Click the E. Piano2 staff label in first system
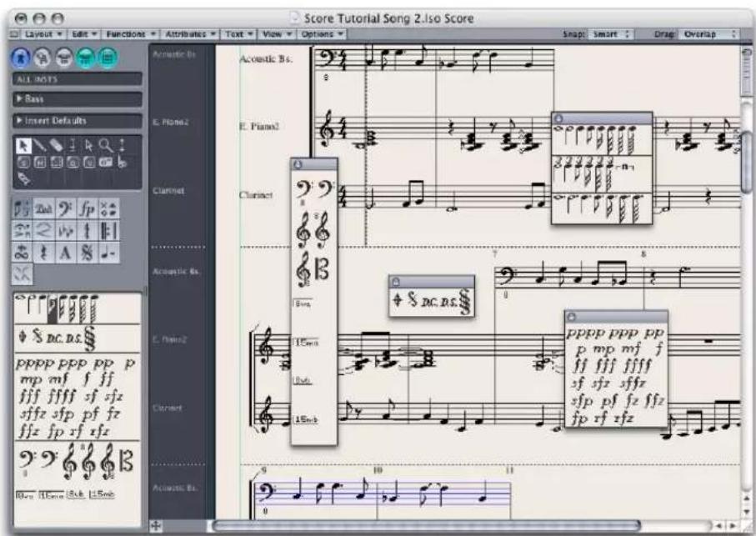756x536 pixels. (259, 126)
